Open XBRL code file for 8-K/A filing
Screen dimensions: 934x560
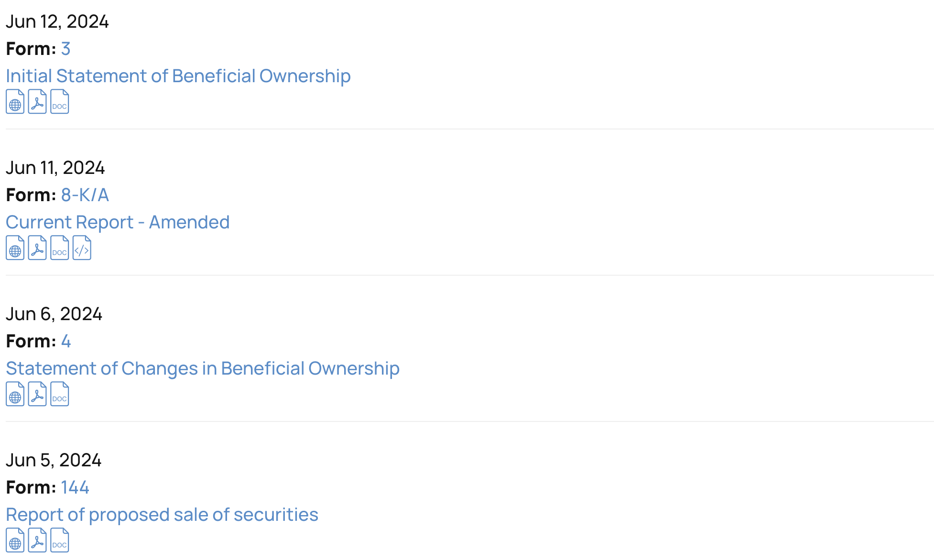[82, 248]
